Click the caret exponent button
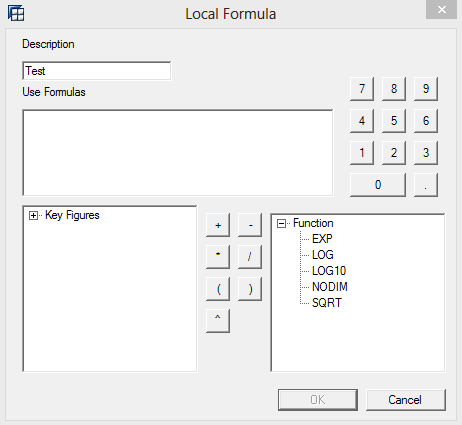 coord(218,321)
